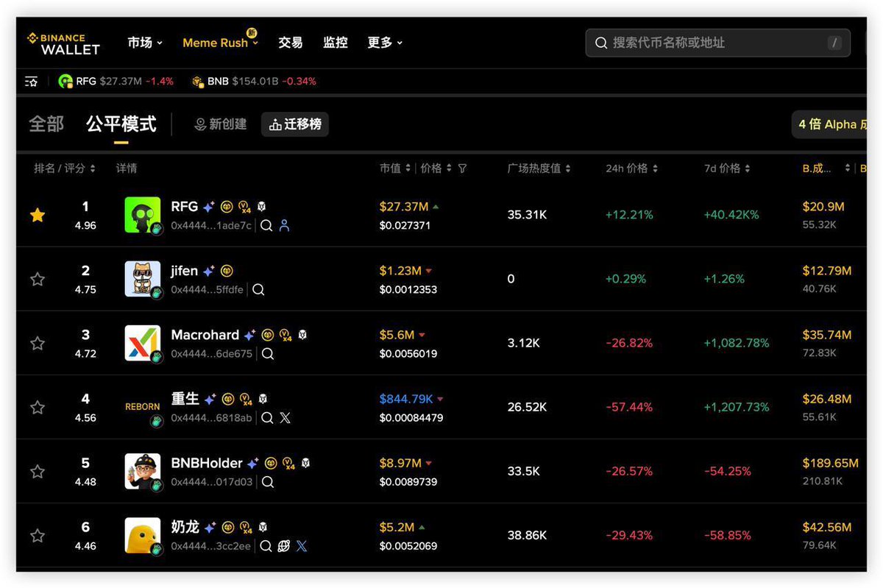
Task: Open the Macrohard token name link
Action: click(x=205, y=335)
